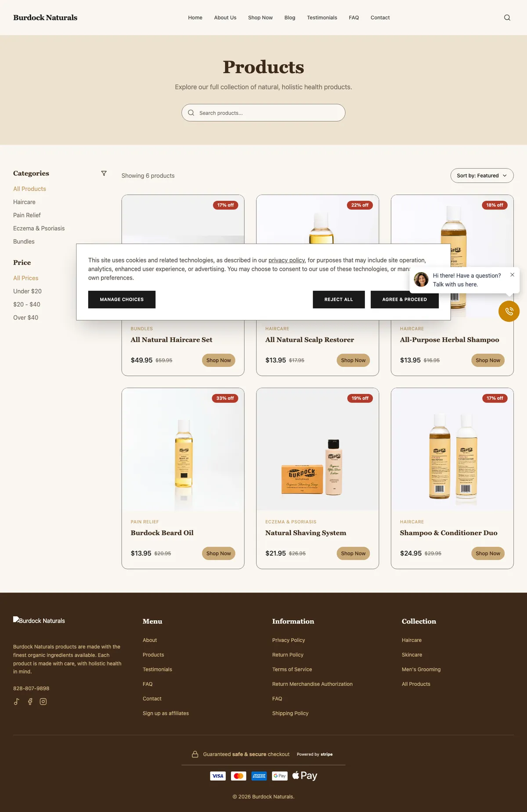This screenshot has height=812, width=527.
Task: Open Return Merchandise Authorization link
Action: point(312,684)
